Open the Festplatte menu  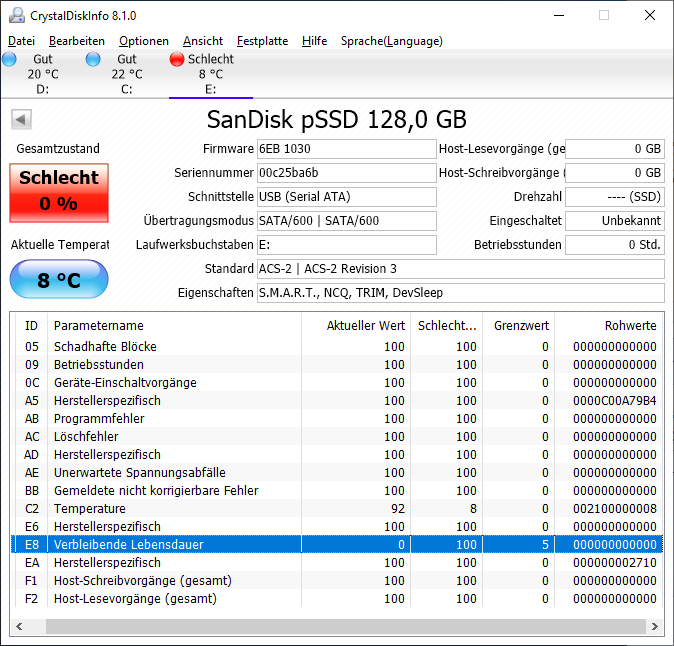click(263, 41)
